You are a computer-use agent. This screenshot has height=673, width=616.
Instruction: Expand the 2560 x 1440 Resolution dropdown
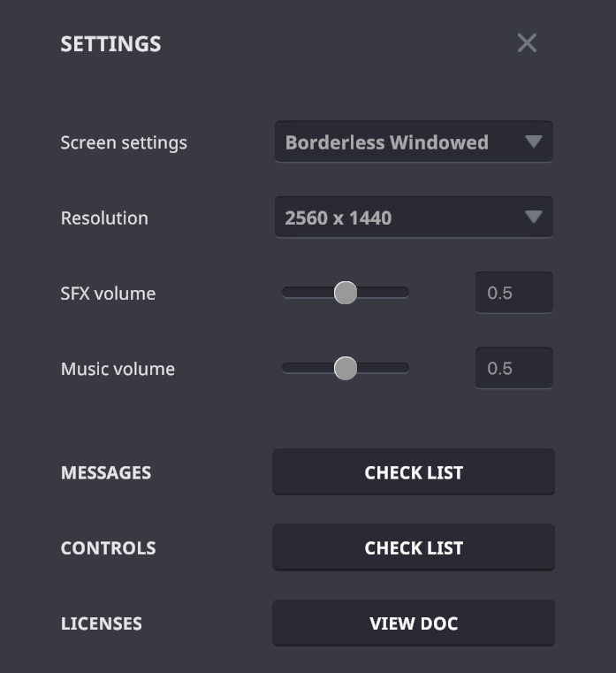pyautogui.click(x=413, y=218)
